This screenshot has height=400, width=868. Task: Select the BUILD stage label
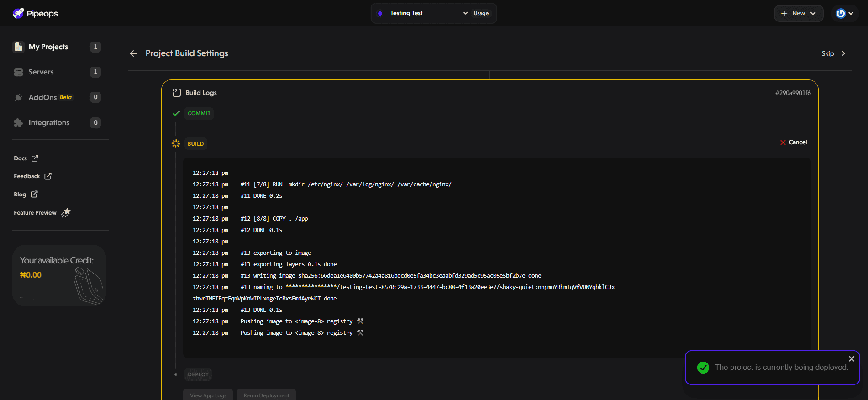196,144
